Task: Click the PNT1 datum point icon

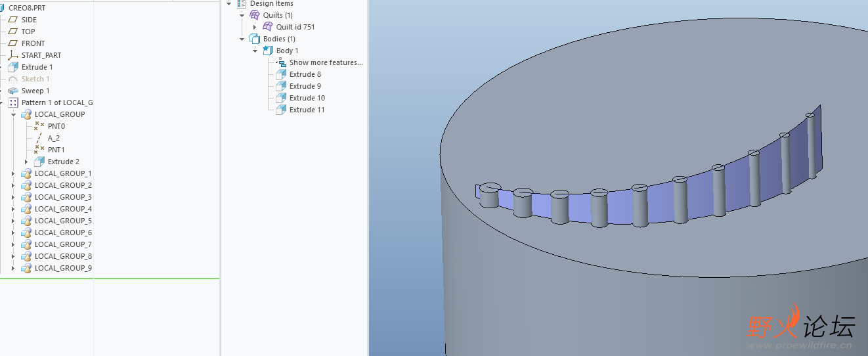Action: click(39, 150)
